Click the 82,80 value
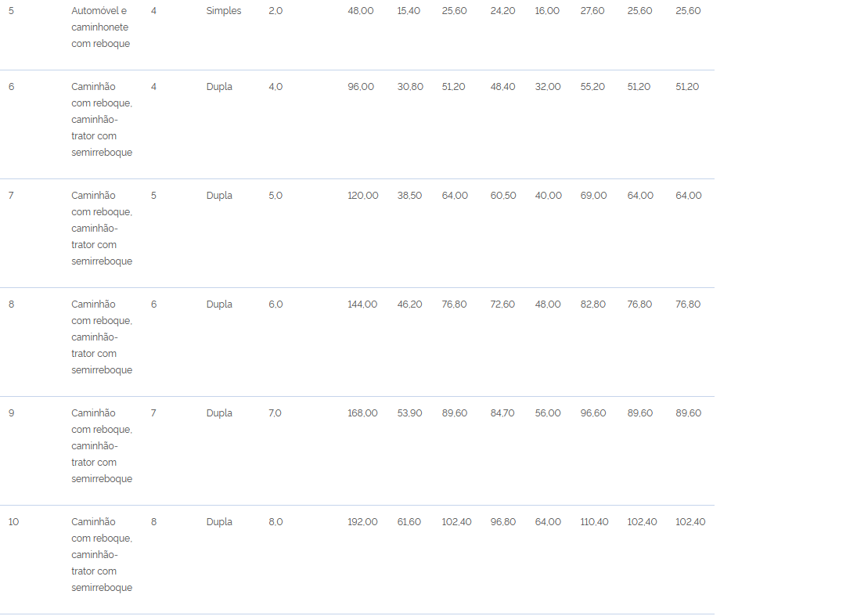The width and height of the screenshot is (857, 616). point(593,304)
